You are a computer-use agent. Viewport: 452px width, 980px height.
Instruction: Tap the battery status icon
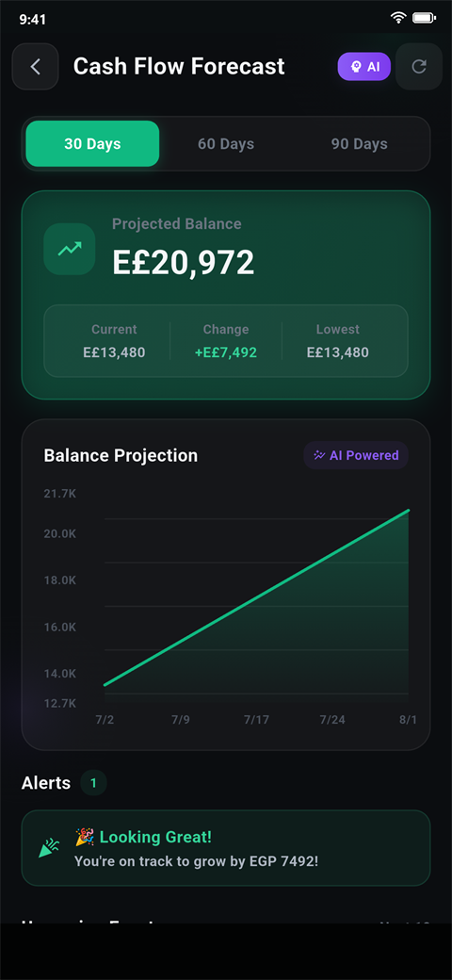[424, 18]
